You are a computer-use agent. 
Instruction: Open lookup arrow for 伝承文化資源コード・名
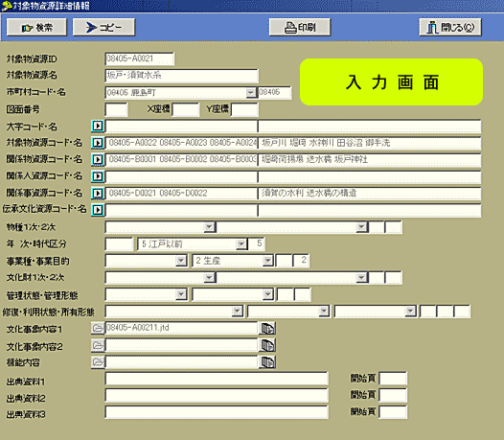[x=98, y=210]
